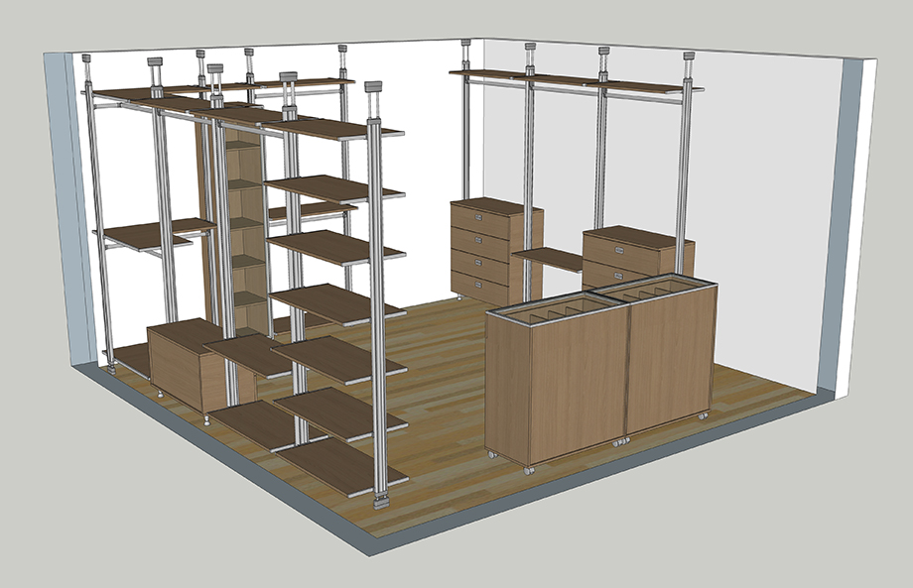Click the small shelf between the two chests
Image resolution: width=913 pixels, height=588 pixels.
coord(548,260)
